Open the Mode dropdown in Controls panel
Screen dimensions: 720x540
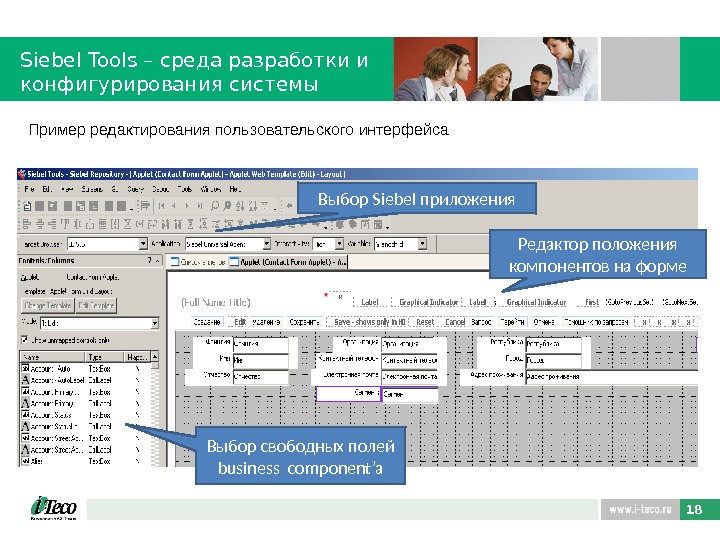[x=155, y=323]
